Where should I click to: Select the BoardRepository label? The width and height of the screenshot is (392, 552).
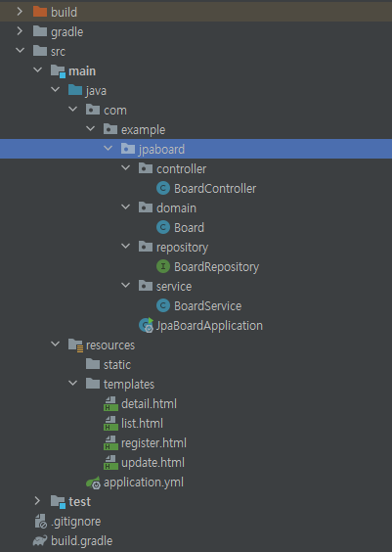tap(217, 267)
